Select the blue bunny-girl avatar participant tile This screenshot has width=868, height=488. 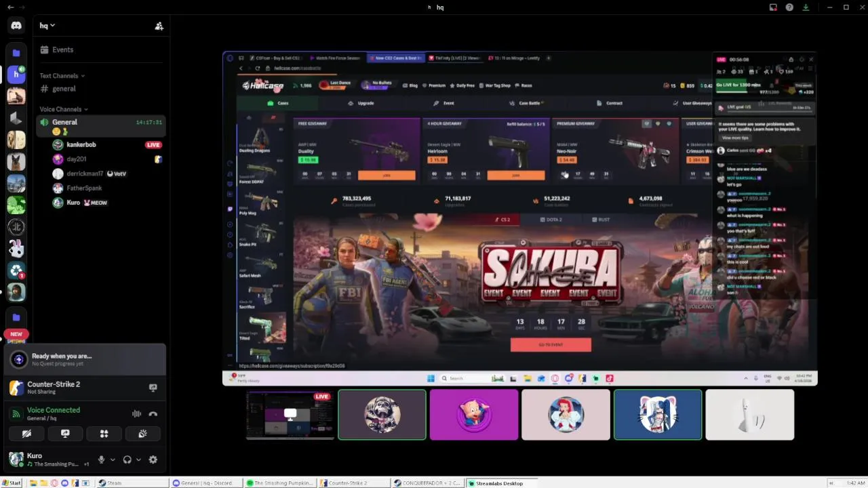[x=658, y=415]
